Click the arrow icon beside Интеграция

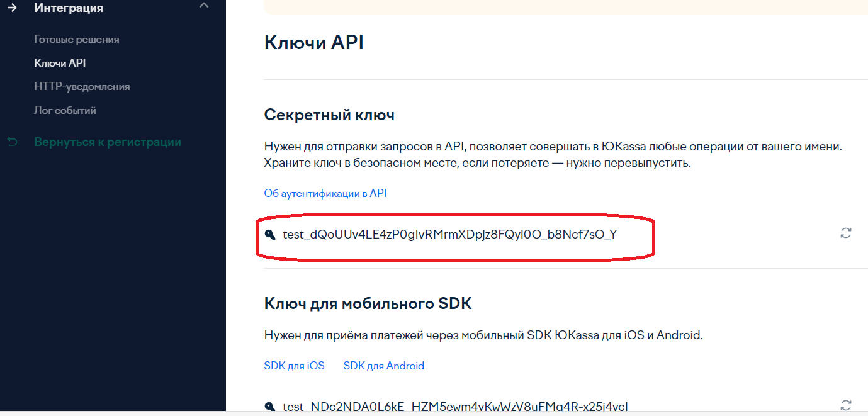(11, 8)
